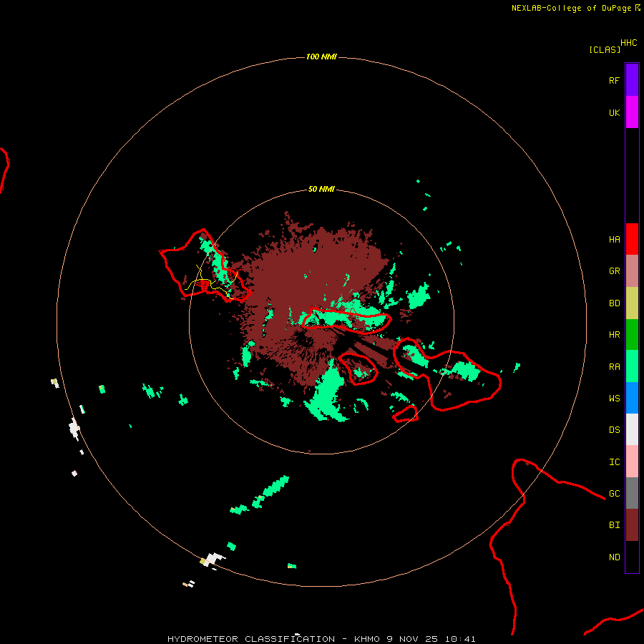
Task: Click the HA red legend swatch
Action: point(632,239)
